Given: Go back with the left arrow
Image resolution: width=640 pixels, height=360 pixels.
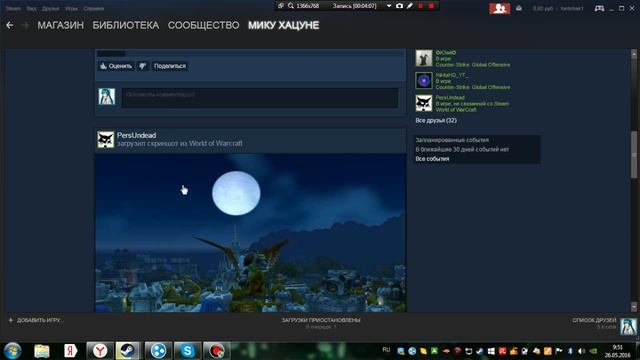Looking at the screenshot, I should [x=10, y=25].
